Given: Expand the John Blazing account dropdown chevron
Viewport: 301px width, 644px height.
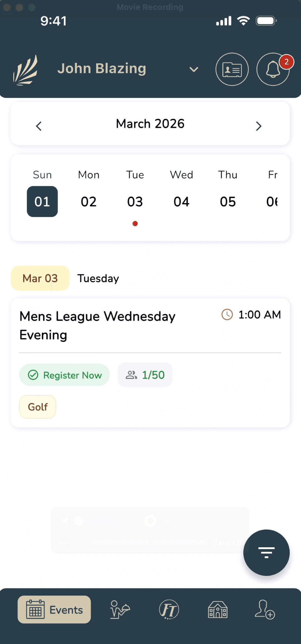Looking at the screenshot, I should (x=194, y=69).
